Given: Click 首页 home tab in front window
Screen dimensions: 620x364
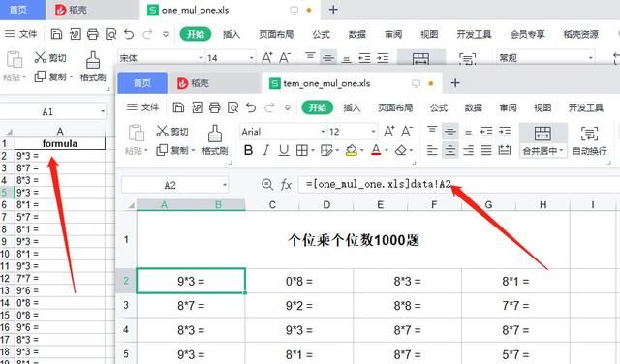Looking at the screenshot, I should (x=142, y=83).
